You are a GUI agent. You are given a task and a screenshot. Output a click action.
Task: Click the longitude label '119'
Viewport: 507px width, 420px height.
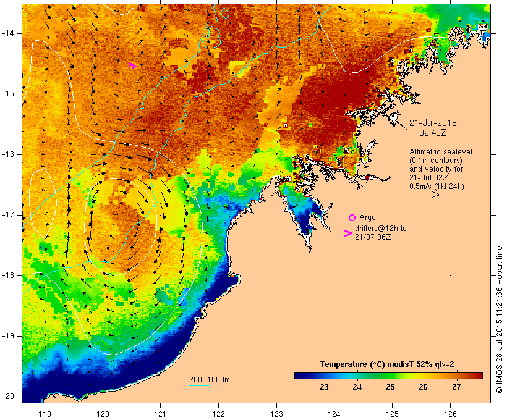point(45,414)
